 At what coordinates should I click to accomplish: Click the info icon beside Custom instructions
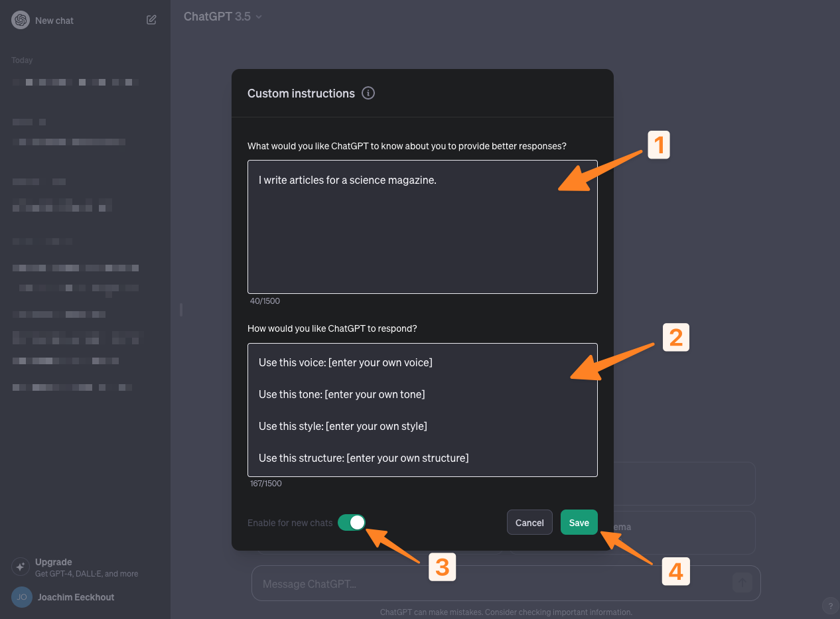(x=368, y=93)
